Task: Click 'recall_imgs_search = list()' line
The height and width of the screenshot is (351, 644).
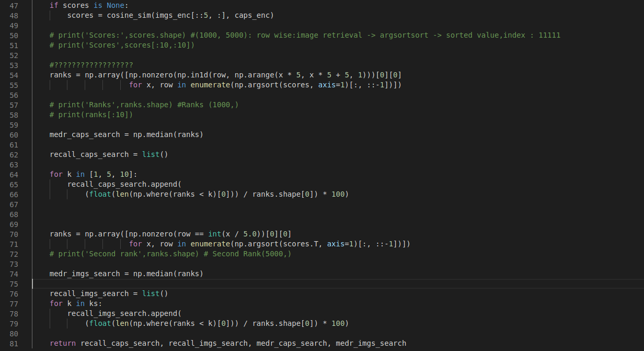Action: (x=109, y=293)
